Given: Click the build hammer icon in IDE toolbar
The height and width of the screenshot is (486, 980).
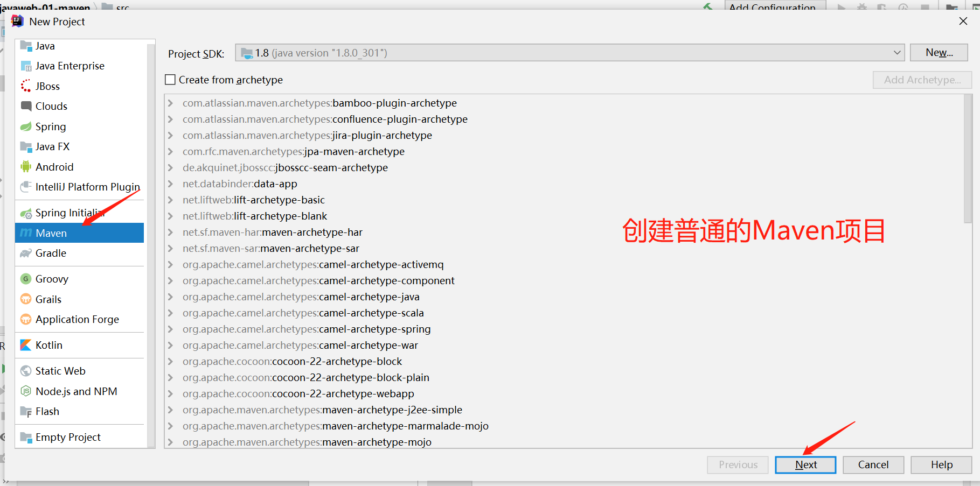Looking at the screenshot, I should (708, 6).
